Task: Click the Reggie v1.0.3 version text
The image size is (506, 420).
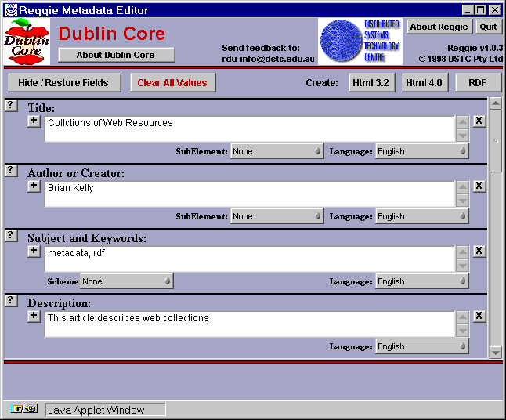Action: [x=475, y=48]
